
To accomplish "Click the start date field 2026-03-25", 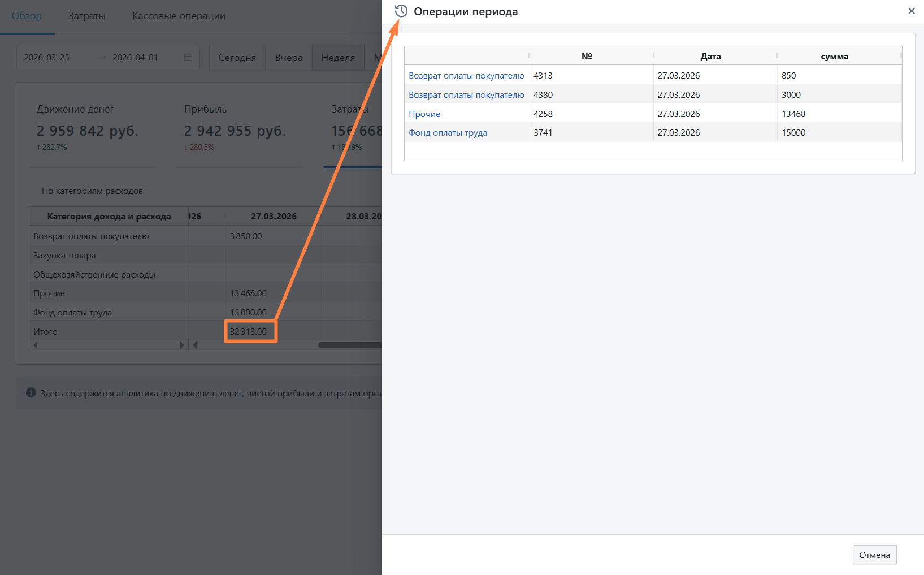I will coord(47,58).
